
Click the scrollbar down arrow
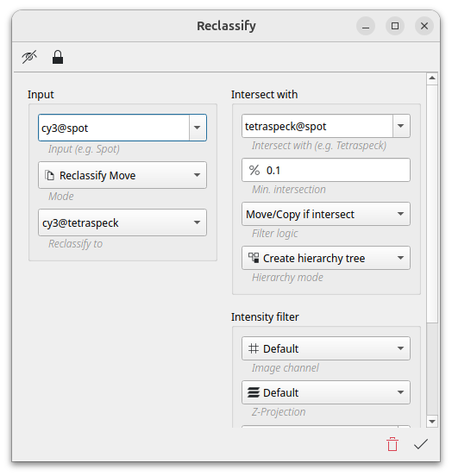(x=432, y=422)
